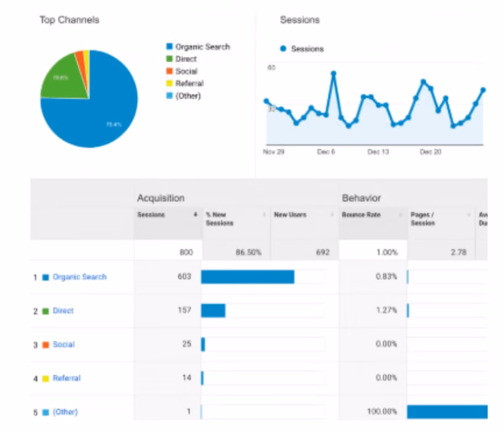
Task: Click (Other) bounce rate 100.00%
Action: (x=382, y=412)
